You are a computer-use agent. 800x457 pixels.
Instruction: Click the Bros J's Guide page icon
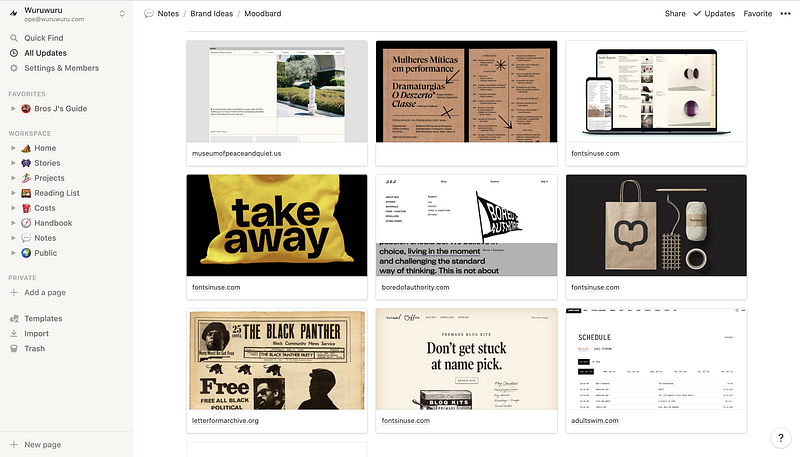point(26,109)
